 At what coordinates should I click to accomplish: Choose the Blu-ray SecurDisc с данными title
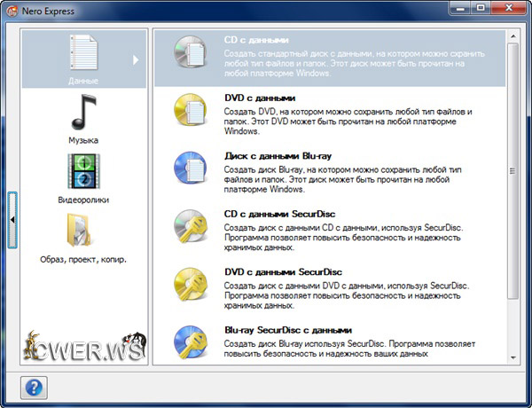click(288, 329)
